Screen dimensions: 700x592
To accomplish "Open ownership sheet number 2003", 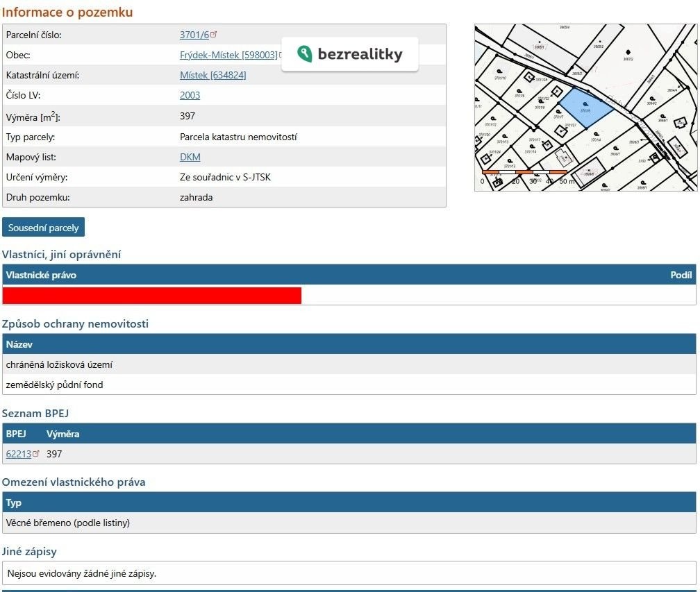I will (190, 95).
